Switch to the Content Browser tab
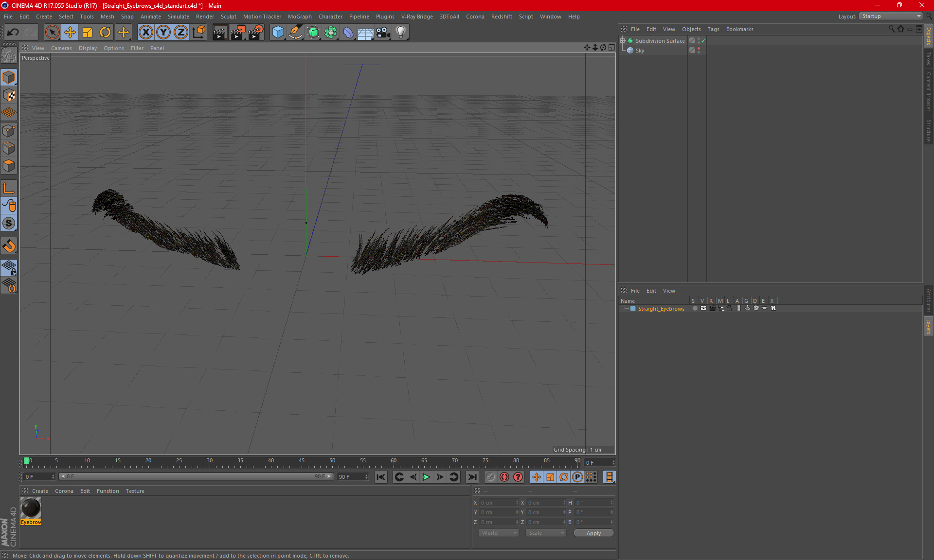 (929, 91)
